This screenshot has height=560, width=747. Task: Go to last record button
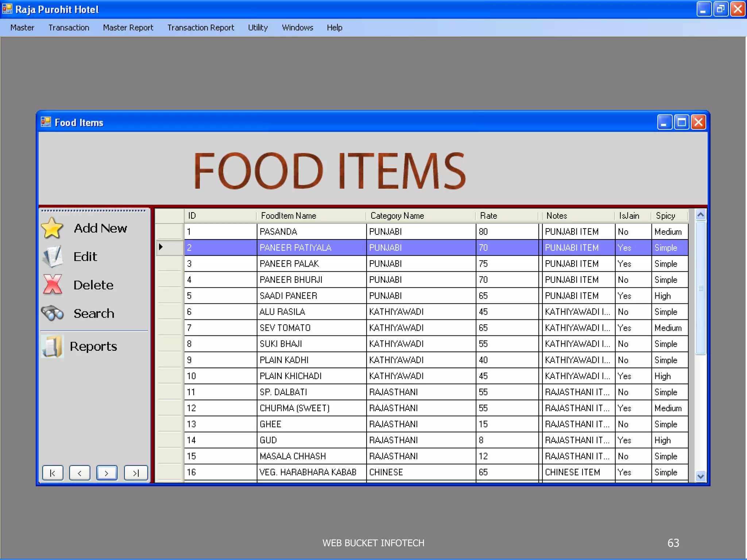pos(136,473)
